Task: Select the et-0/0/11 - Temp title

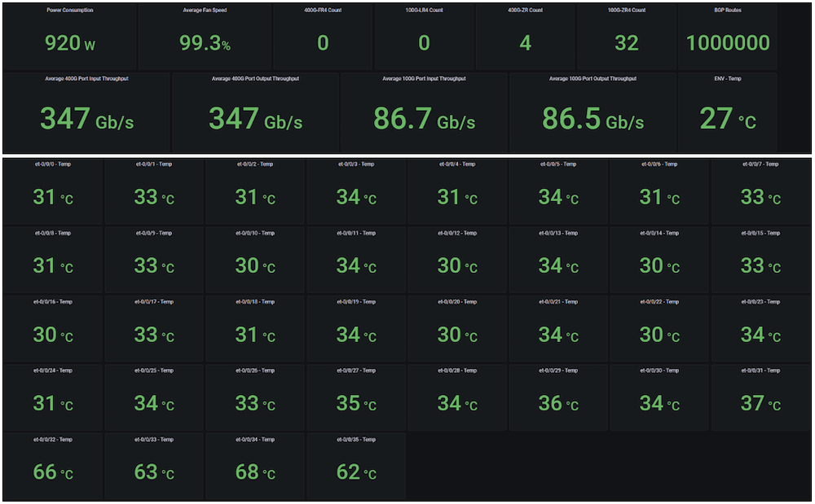Action: 356,233
